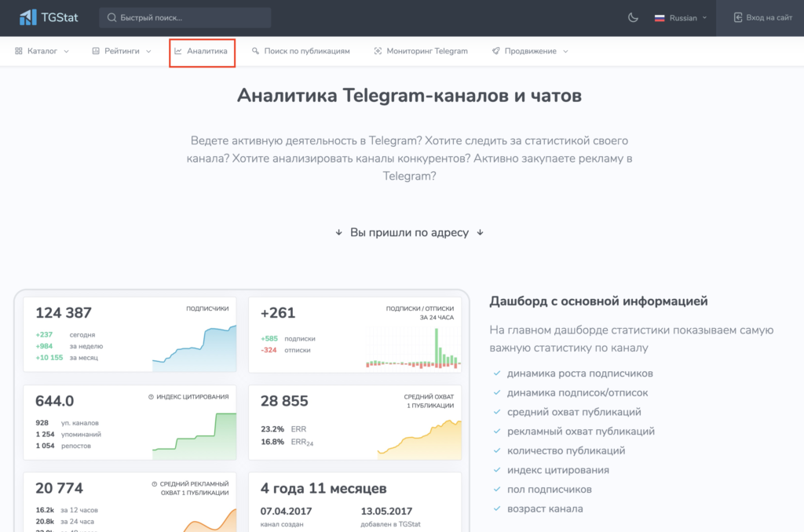Open the Каталог menu

pos(42,51)
